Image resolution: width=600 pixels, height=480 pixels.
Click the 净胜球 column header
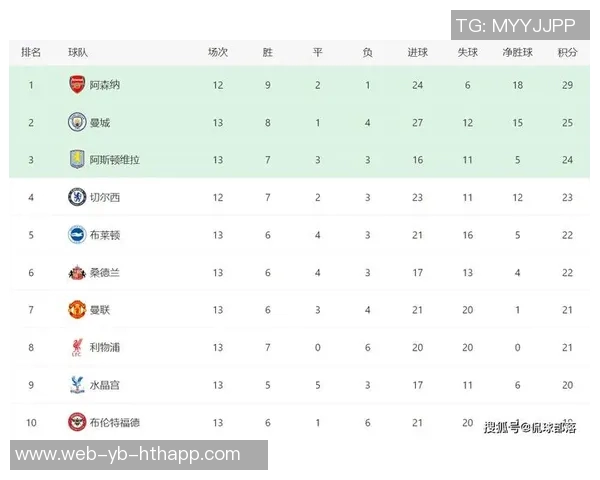pos(517,52)
